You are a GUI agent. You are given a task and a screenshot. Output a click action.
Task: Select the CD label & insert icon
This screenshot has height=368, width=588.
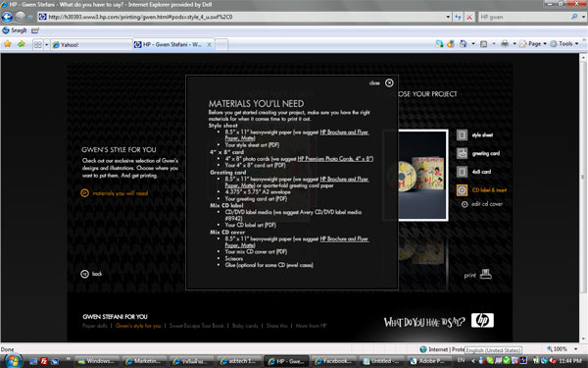tap(462, 190)
